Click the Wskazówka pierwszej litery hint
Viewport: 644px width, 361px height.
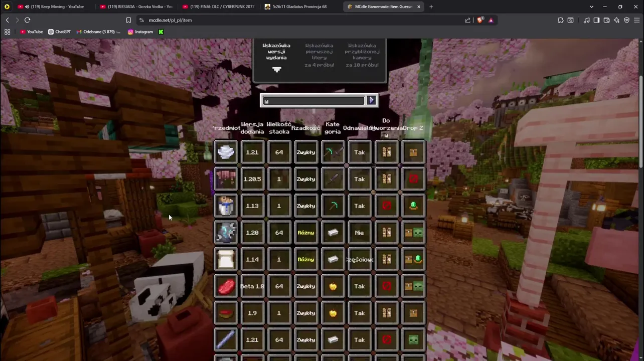pos(319,55)
